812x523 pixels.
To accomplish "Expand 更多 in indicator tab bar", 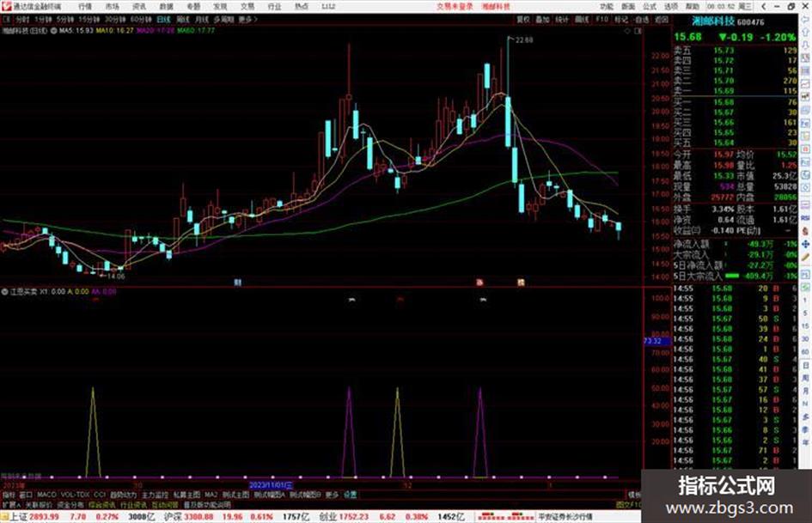I will pyautogui.click(x=332, y=495).
